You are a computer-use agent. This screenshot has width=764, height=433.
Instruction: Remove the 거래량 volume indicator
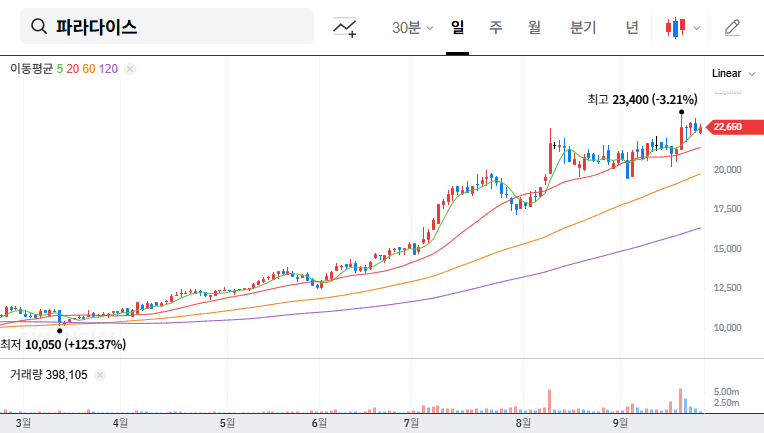[x=100, y=375]
